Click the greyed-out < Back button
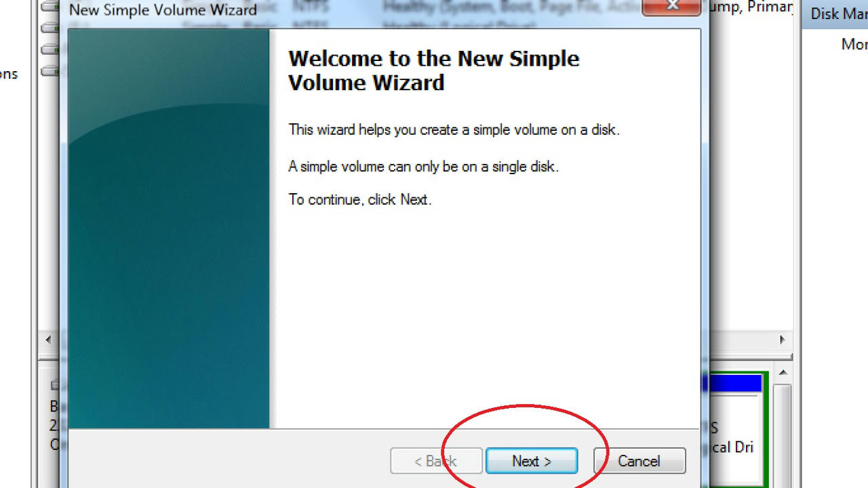 [x=436, y=461]
